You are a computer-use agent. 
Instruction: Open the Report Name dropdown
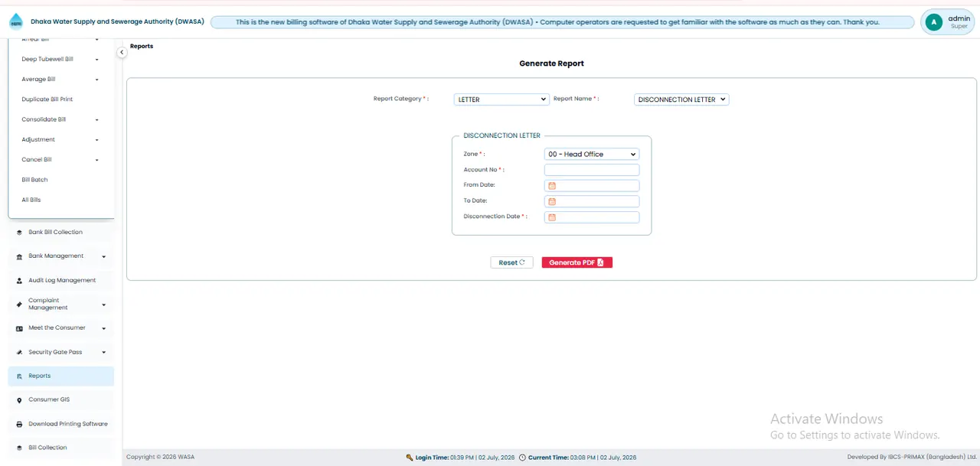(x=681, y=99)
